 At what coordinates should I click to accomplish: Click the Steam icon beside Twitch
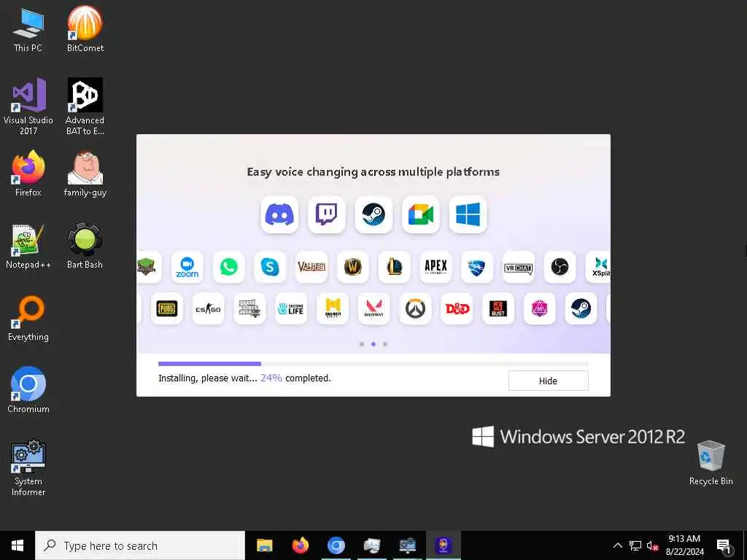click(373, 214)
